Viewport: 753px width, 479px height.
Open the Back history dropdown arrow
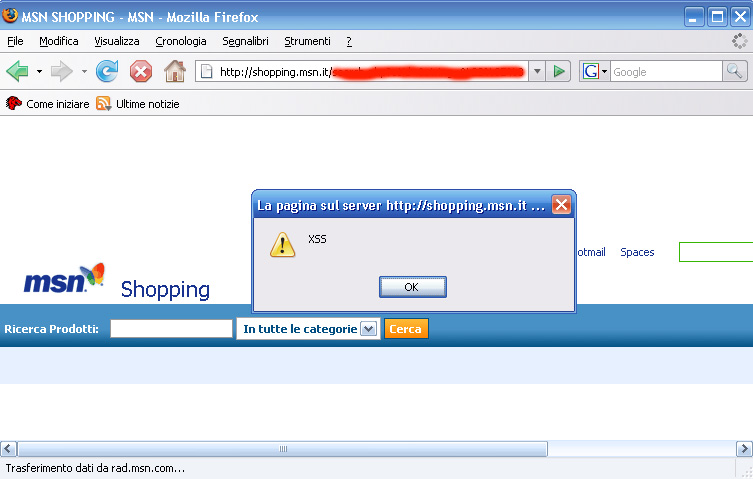click(x=39, y=72)
